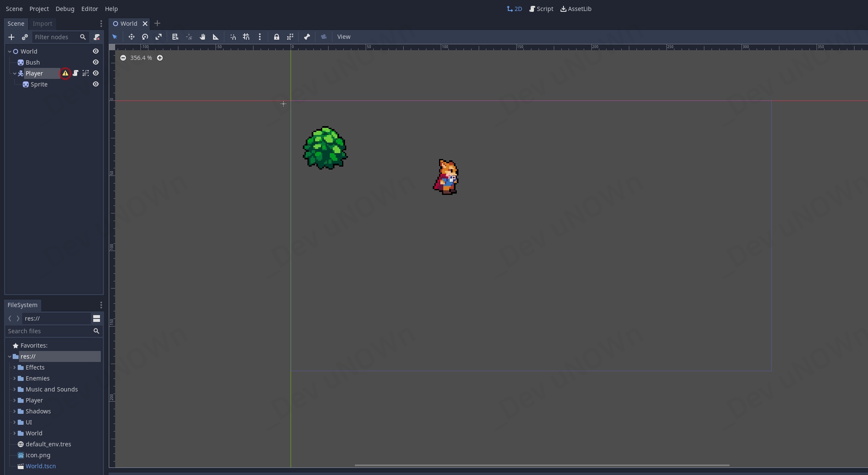Click the lock selected node icon
The height and width of the screenshot is (475, 868).
[277, 37]
